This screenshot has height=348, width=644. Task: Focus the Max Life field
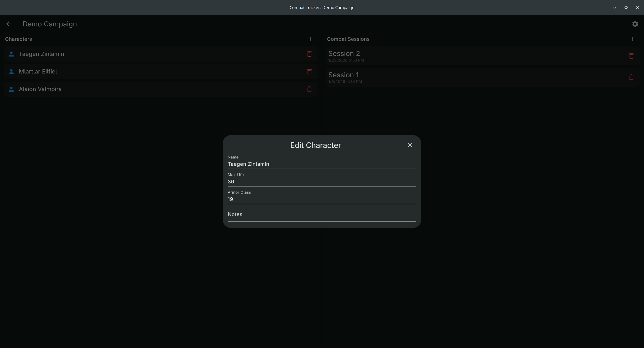tap(321, 181)
